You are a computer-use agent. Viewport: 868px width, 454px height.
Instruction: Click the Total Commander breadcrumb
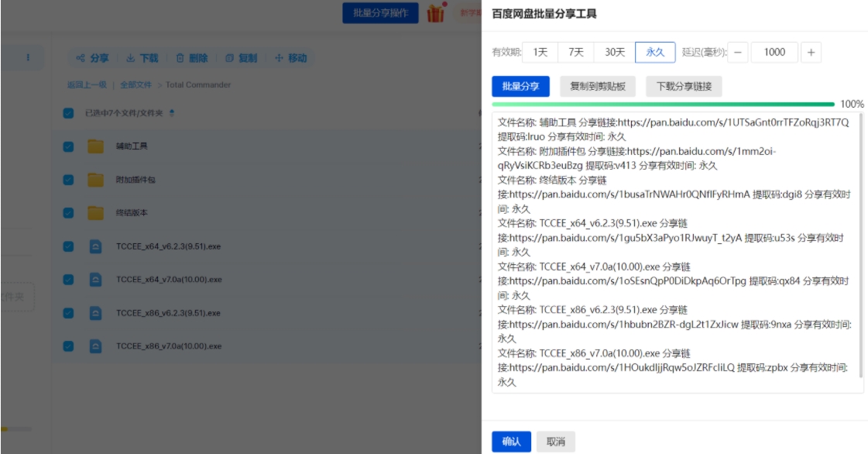[x=198, y=84]
